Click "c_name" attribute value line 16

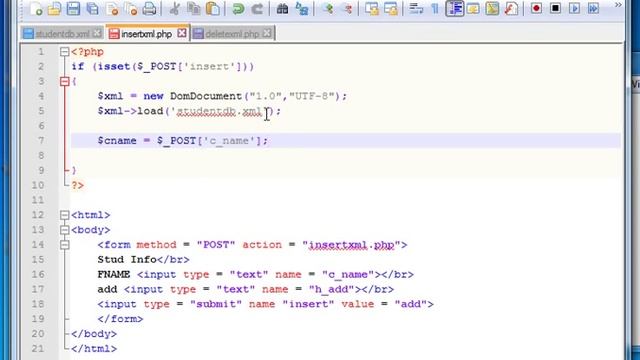348,274
